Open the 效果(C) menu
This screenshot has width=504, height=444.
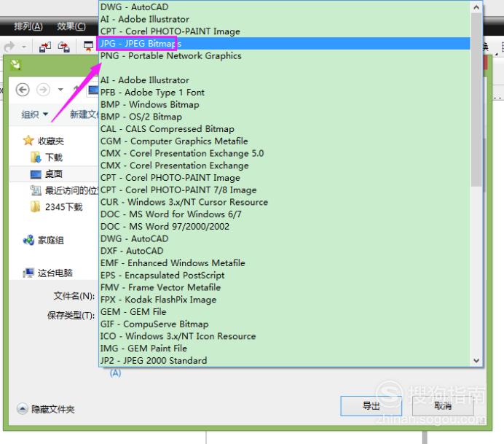(71, 26)
